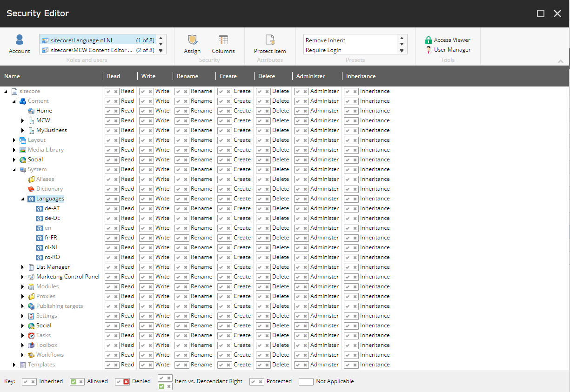Viewport: 570px width, 392px height.
Task: Click the Content node cubes icon
Action: tap(23, 101)
